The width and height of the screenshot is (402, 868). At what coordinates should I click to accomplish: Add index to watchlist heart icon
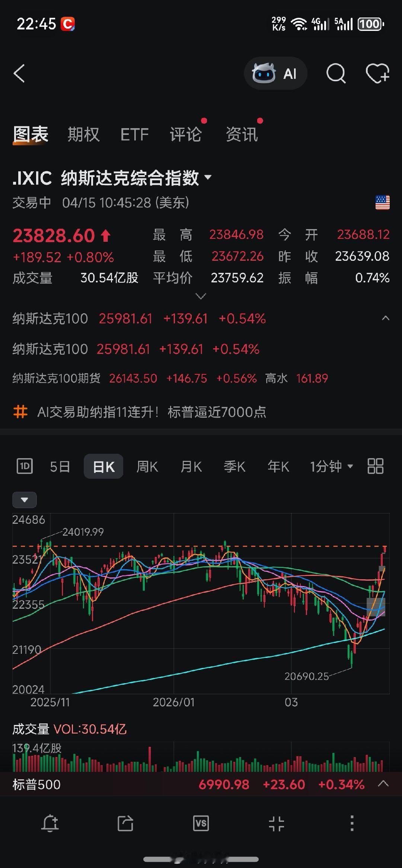(x=377, y=73)
